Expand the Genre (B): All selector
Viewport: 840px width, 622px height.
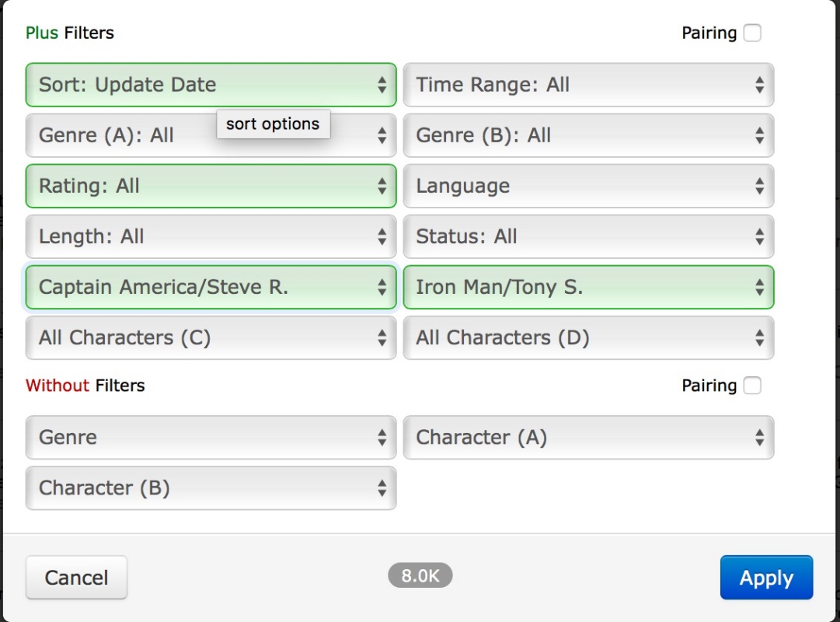588,135
